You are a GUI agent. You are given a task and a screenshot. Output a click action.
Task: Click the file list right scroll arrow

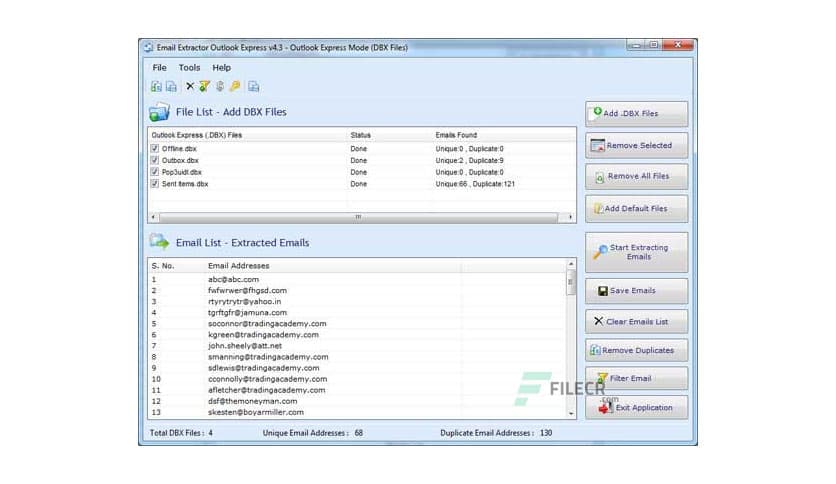coord(570,217)
